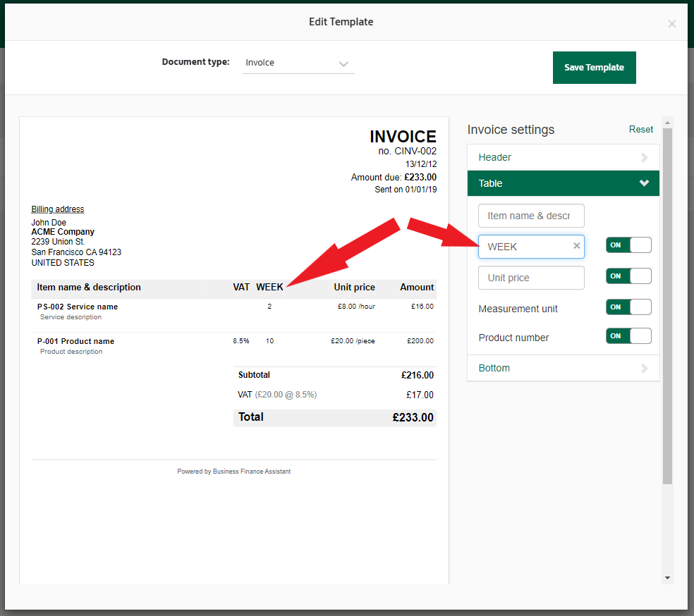This screenshot has width=694, height=616.
Task: Turn off Measurement unit toggle
Action: click(x=628, y=307)
